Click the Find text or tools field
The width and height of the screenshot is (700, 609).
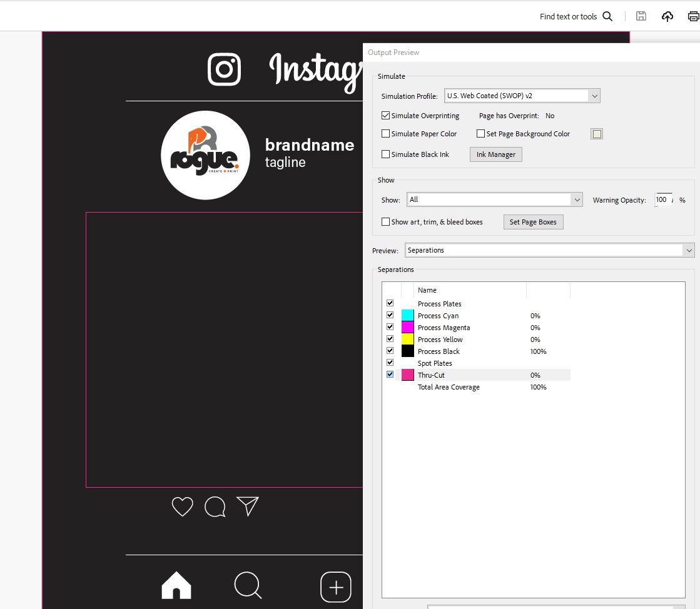(568, 16)
